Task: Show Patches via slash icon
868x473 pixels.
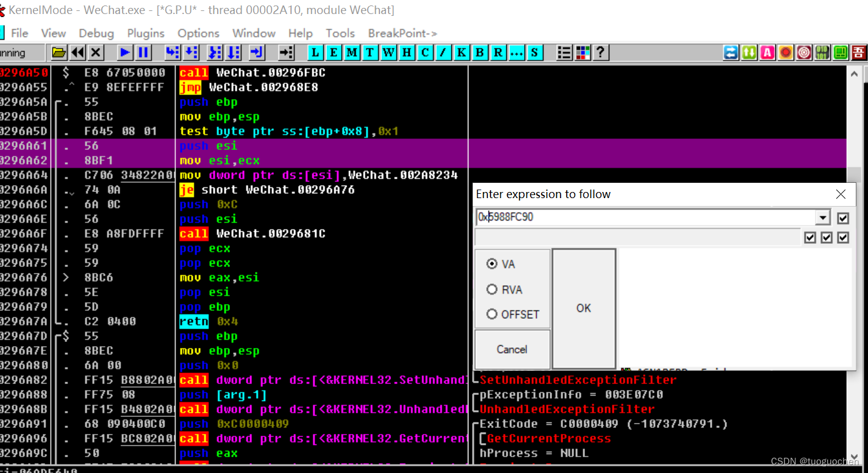Action: click(443, 52)
